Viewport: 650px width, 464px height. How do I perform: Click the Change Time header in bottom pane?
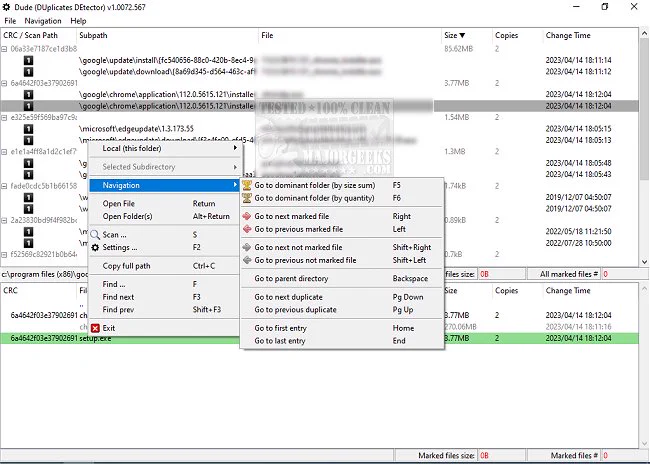pyautogui.click(x=590, y=290)
